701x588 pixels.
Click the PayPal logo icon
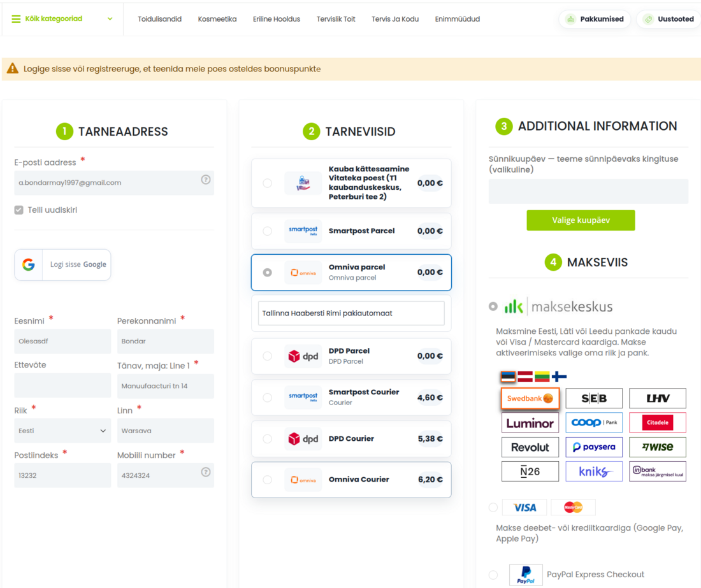pos(526,575)
